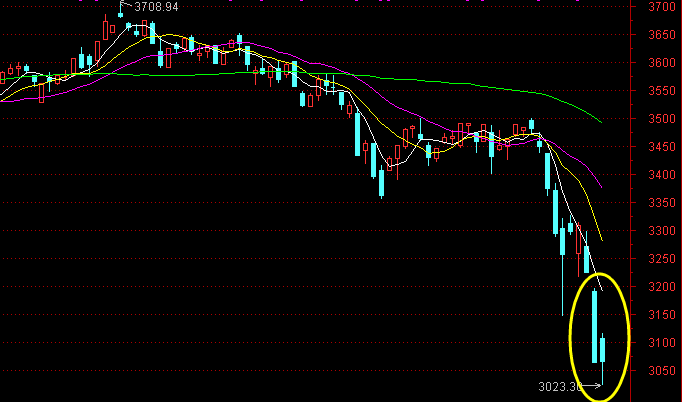Image resolution: width=682 pixels, height=402 pixels.
Task: Select the 3350 price axis label
Action: [662, 203]
